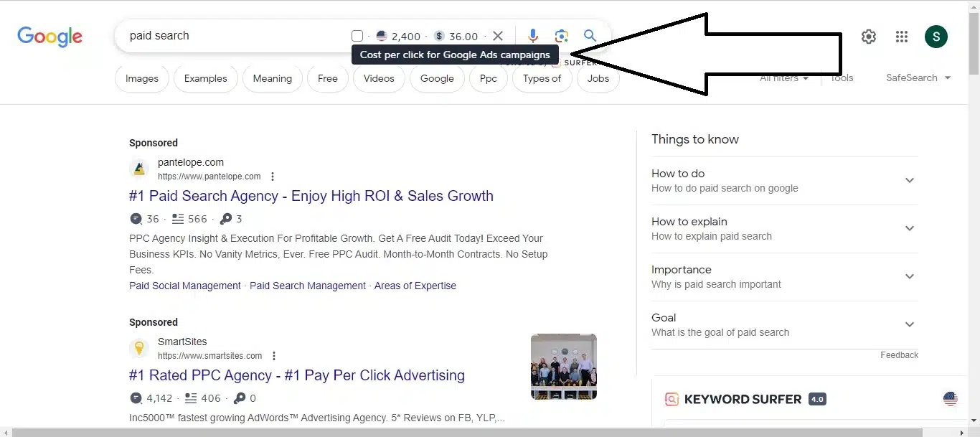Open the All filters dropdown
980x437 pixels.
coord(784,78)
